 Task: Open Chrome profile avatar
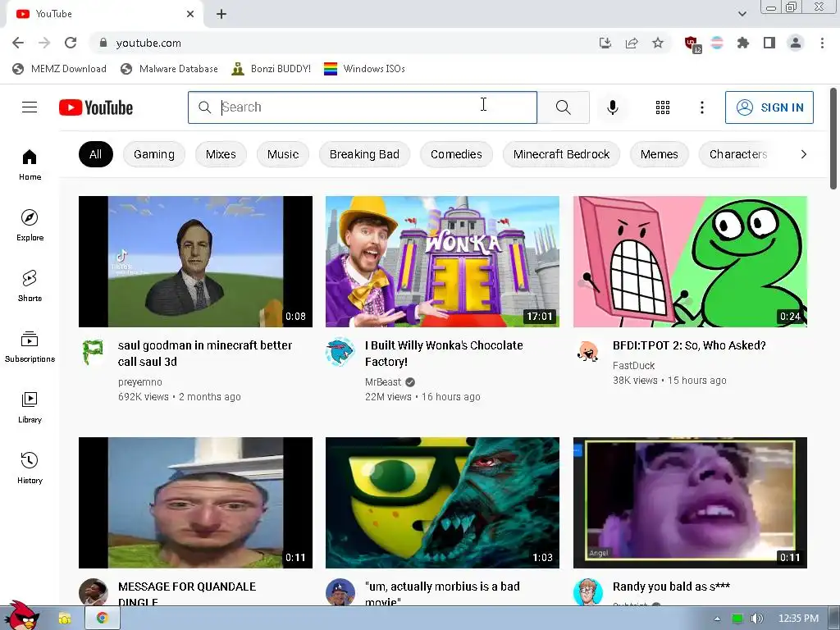point(796,43)
